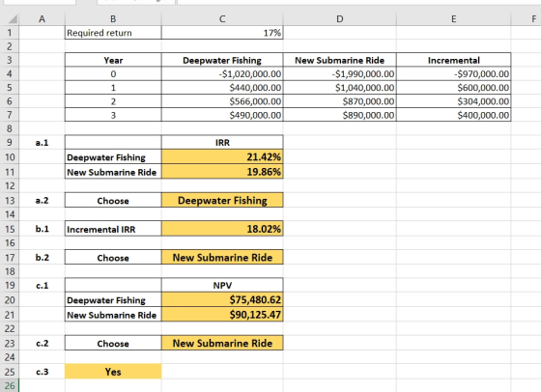This screenshot has width=541, height=392.
Task: Select the 19.86% IRR cell
Action: pos(222,171)
